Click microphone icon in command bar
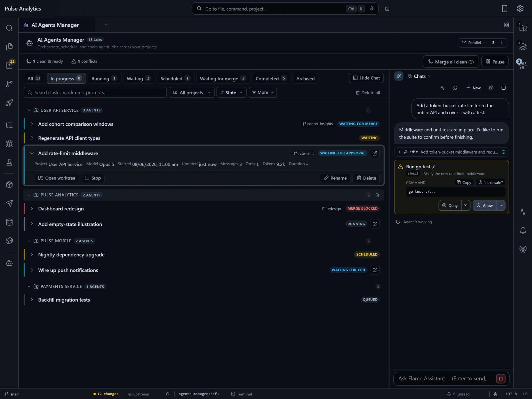 click(x=372, y=9)
